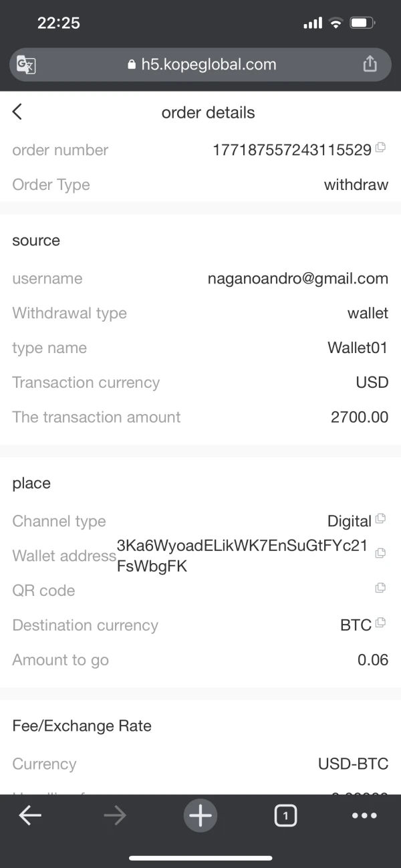Image resolution: width=401 pixels, height=868 pixels.
Task: Tap the h5.kopeglobal.com address bar
Action: pos(200,64)
